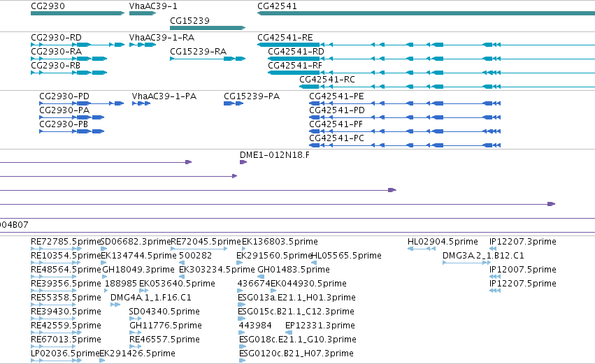Select the RE42559.5prime EST label

[x=66, y=326]
